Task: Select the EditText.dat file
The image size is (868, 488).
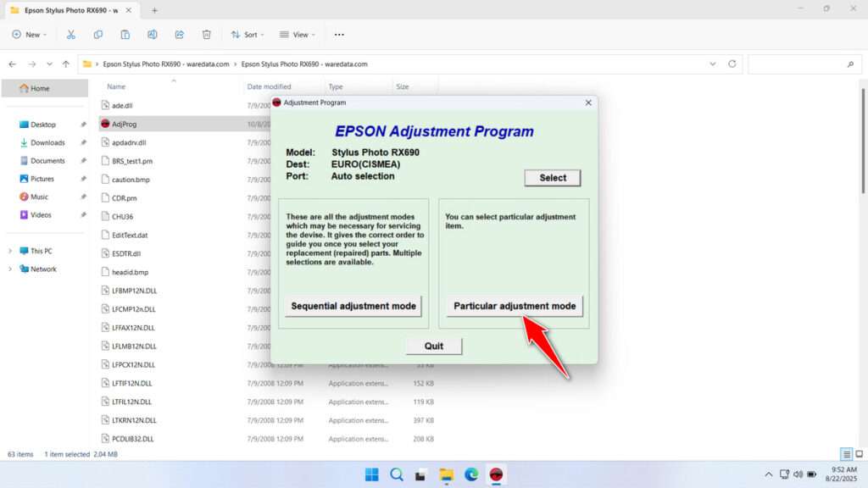Action: (130, 236)
